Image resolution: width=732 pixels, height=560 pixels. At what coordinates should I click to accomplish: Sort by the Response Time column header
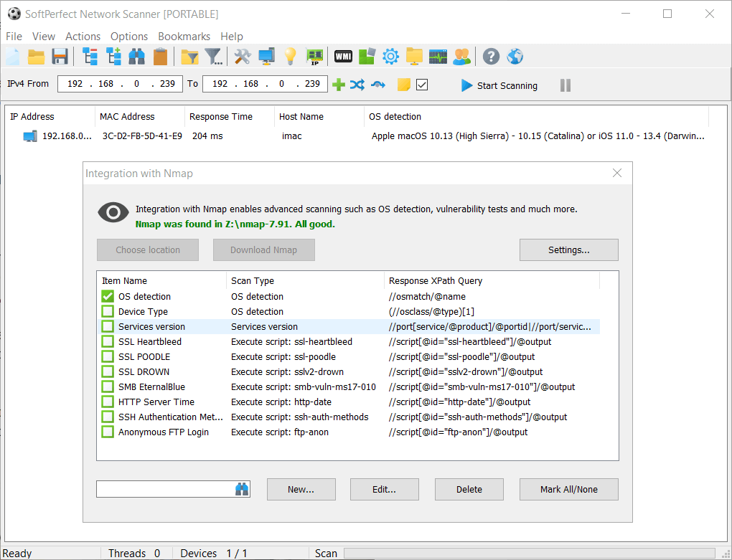point(229,117)
